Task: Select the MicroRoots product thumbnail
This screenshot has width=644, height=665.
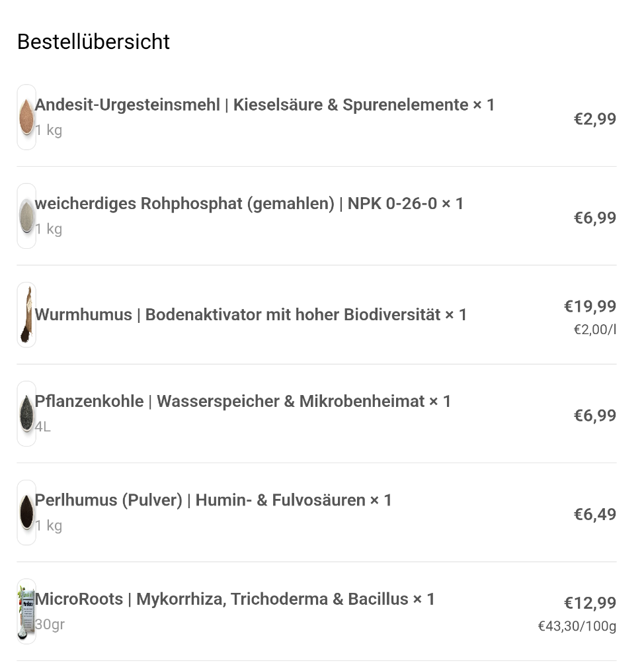Action: click(26, 611)
